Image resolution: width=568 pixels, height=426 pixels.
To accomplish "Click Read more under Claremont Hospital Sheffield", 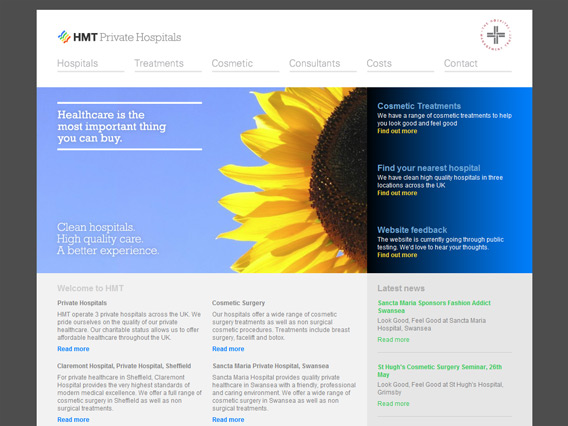I will (x=73, y=419).
